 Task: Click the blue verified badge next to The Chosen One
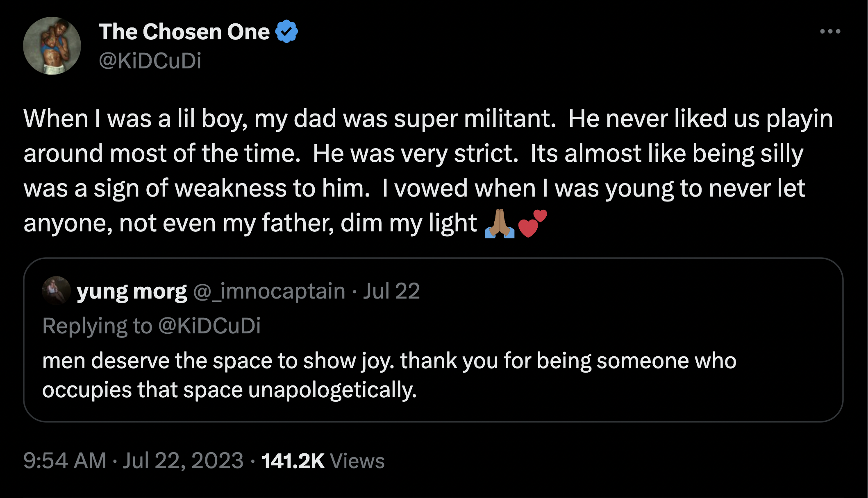point(286,31)
